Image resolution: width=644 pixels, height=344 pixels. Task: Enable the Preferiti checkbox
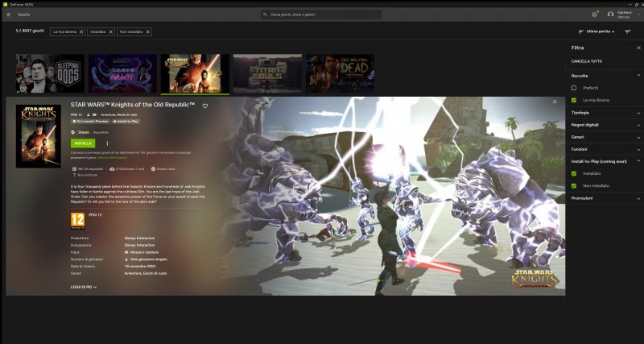tap(574, 87)
